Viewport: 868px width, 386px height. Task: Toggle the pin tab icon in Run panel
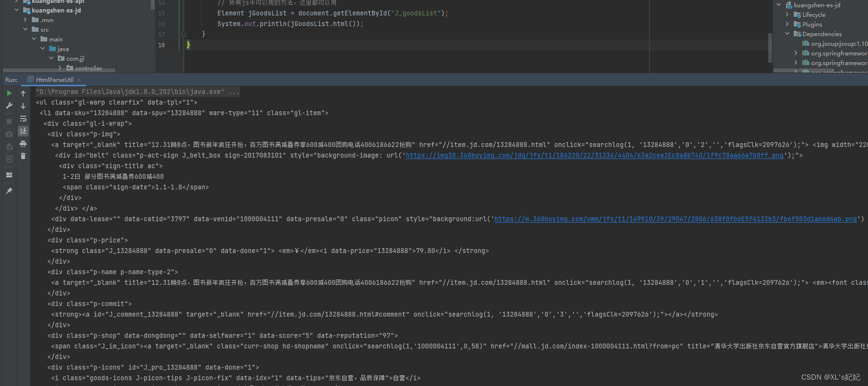click(x=9, y=191)
